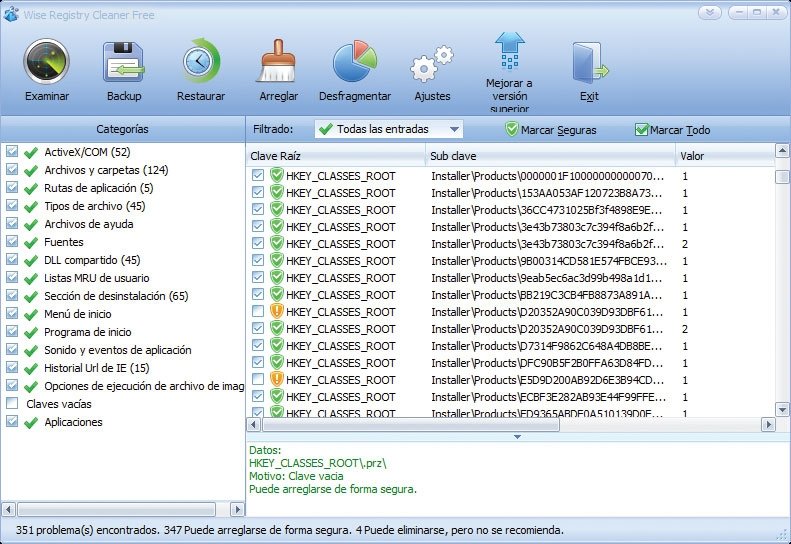The image size is (791, 544).
Task: Click the green check icon beside Aplicaciones
Action: click(x=31, y=423)
